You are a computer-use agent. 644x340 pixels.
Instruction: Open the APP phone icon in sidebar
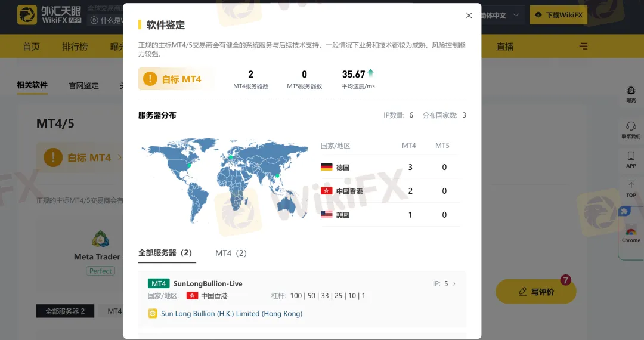point(631,159)
